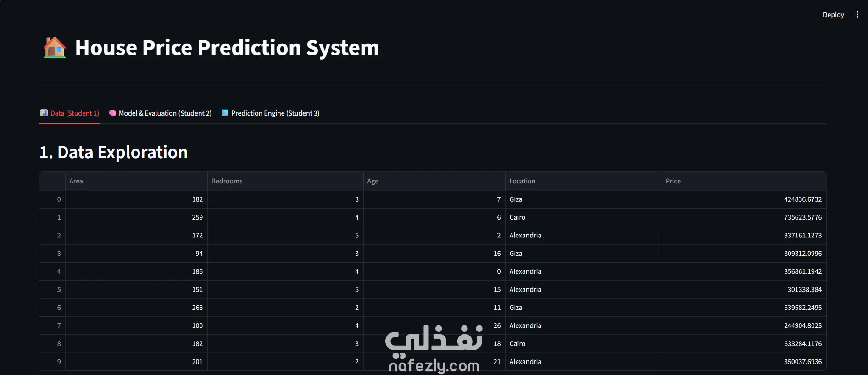Viewport: 868px width, 375px height.
Task: Click the house emoji icon in title
Action: pyautogui.click(x=55, y=47)
